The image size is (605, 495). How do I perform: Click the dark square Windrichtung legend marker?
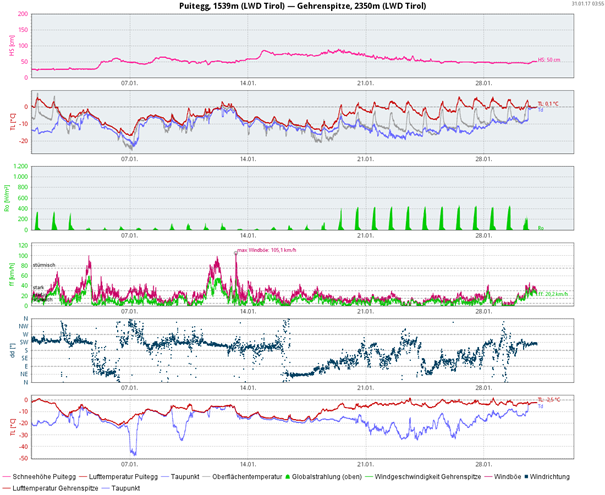526,477
